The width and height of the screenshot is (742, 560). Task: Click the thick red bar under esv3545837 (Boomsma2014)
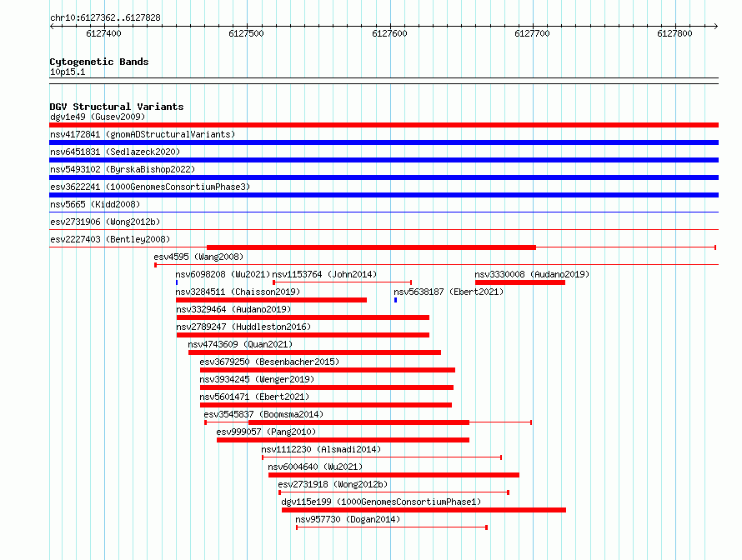pos(358,422)
